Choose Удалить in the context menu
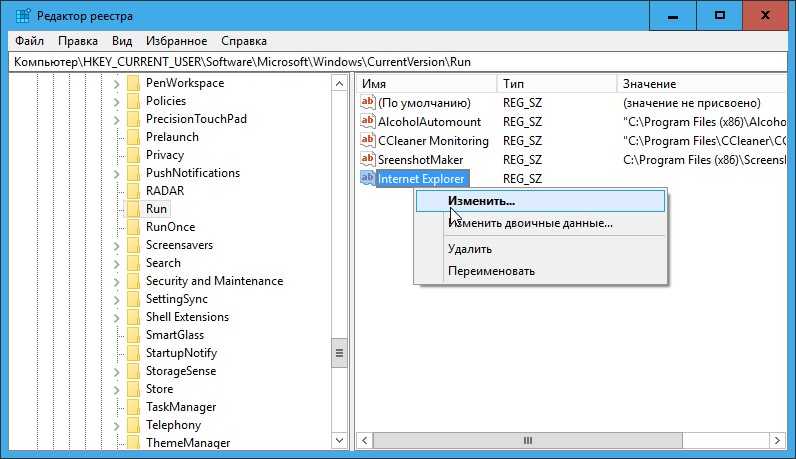Image resolution: width=796 pixels, height=459 pixels. (x=540, y=249)
